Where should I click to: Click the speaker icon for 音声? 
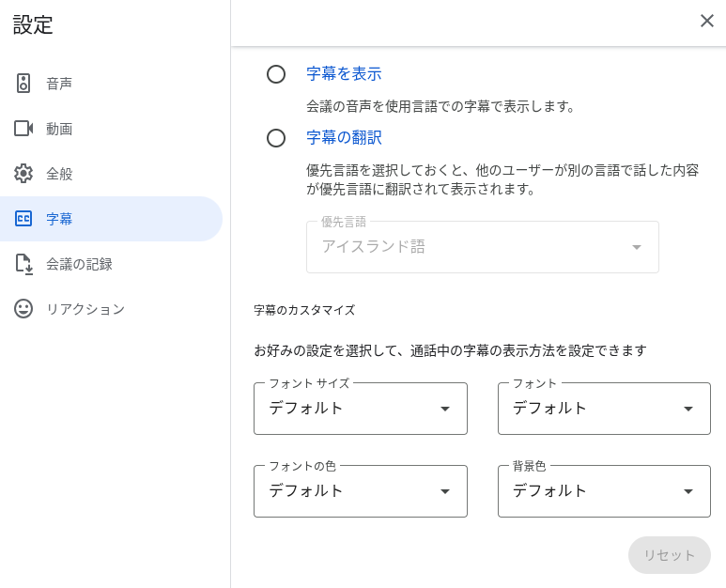[x=23, y=84]
